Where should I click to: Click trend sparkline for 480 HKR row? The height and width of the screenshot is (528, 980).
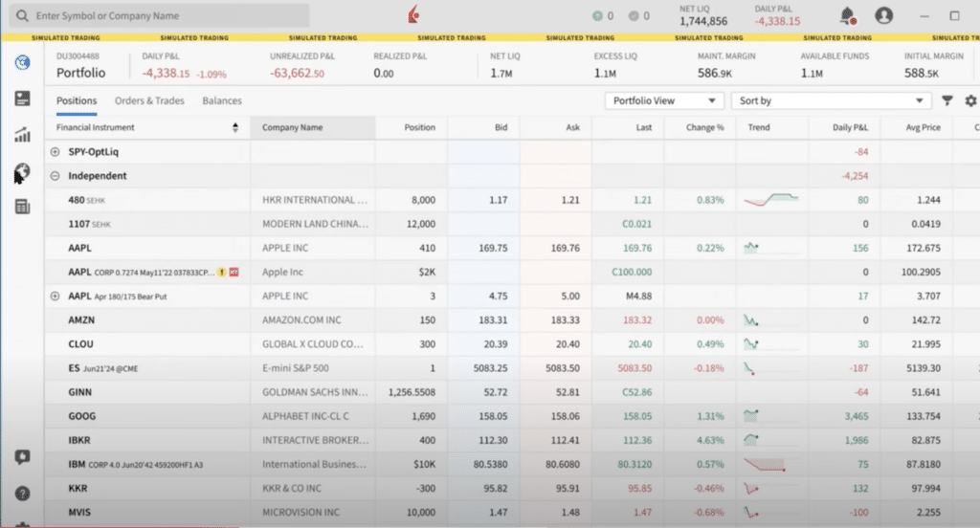(771, 200)
